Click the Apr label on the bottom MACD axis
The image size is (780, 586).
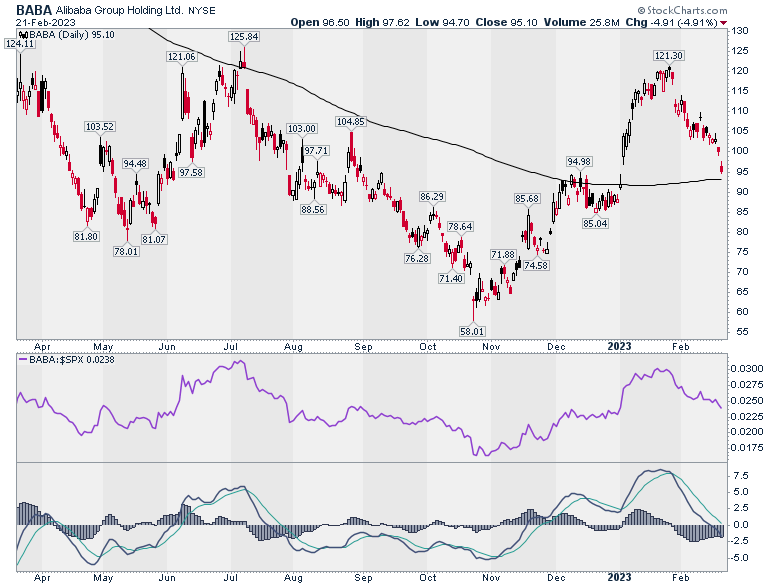(42, 578)
